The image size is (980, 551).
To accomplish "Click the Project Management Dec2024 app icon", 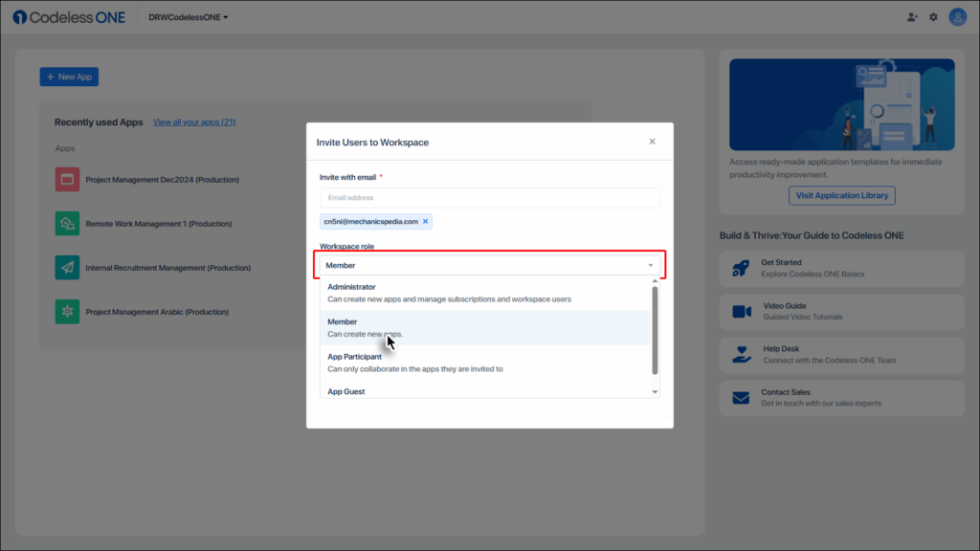I will coord(67,179).
